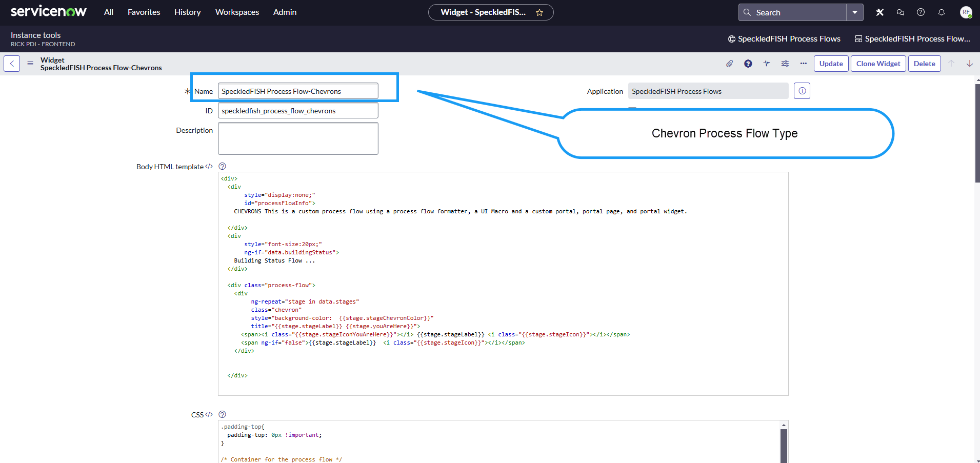Open the update set picker in header
The width and height of the screenshot is (980, 463).
(x=912, y=39)
